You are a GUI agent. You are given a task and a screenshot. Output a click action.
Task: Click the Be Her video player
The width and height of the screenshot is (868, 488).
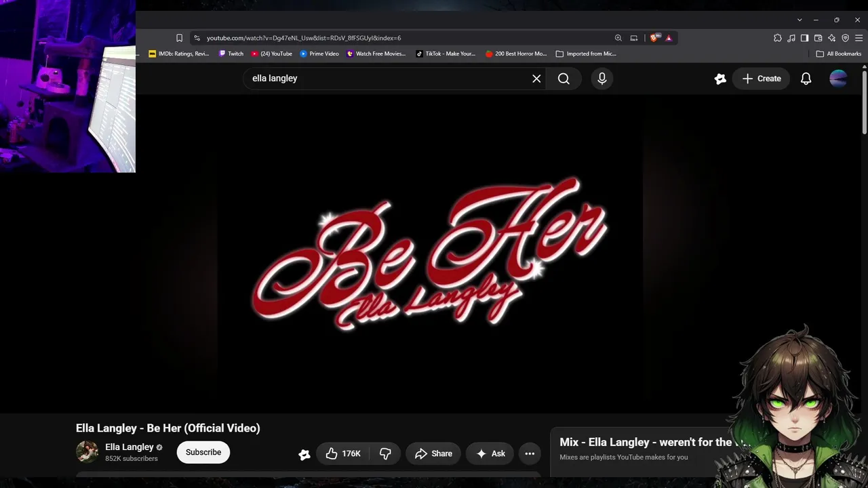click(431, 253)
